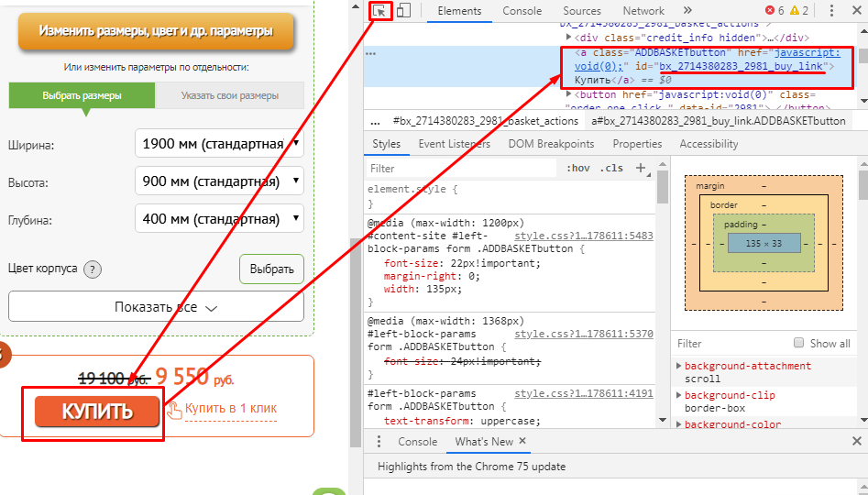Select the Console tab in the drawer
This screenshot has height=495, width=868.
coord(417,441)
